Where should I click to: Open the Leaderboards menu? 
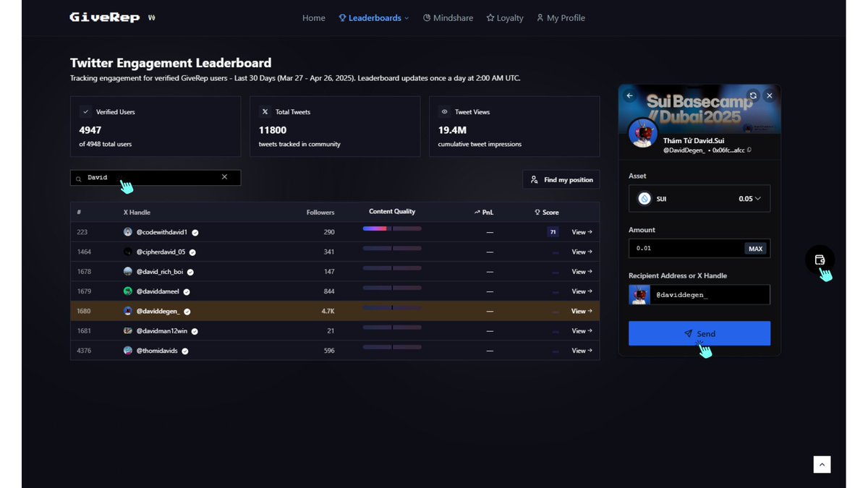(374, 18)
